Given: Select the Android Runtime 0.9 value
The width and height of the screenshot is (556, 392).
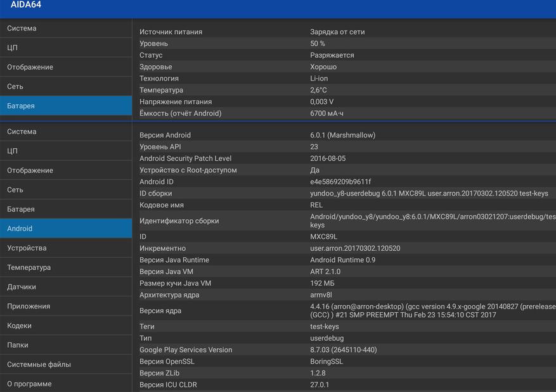Looking at the screenshot, I should pyautogui.click(x=342, y=260).
